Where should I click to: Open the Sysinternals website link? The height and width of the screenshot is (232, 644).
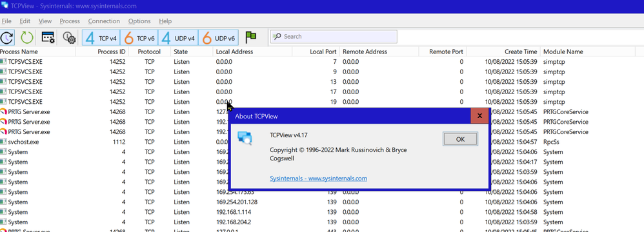[x=318, y=179]
